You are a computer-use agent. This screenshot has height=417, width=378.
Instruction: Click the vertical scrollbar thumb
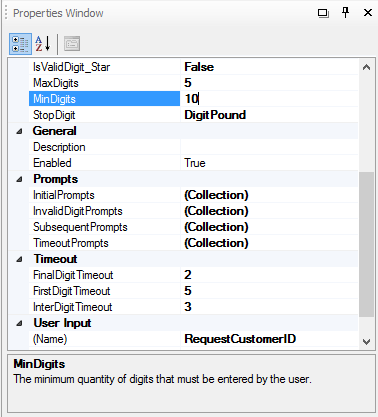[x=366, y=244]
